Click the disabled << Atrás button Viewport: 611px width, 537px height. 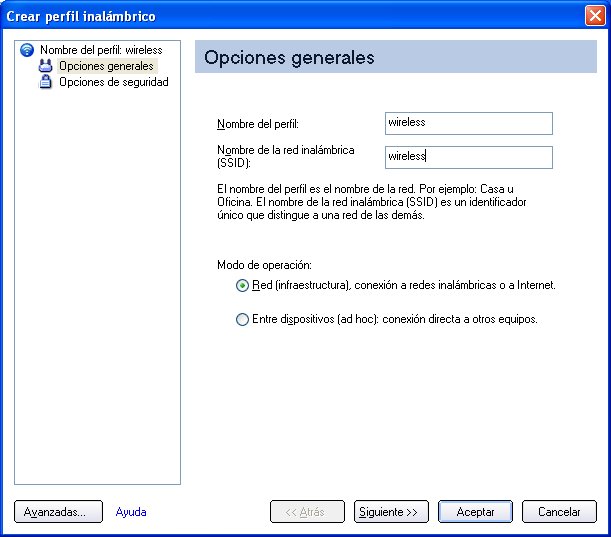(x=307, y=511)
